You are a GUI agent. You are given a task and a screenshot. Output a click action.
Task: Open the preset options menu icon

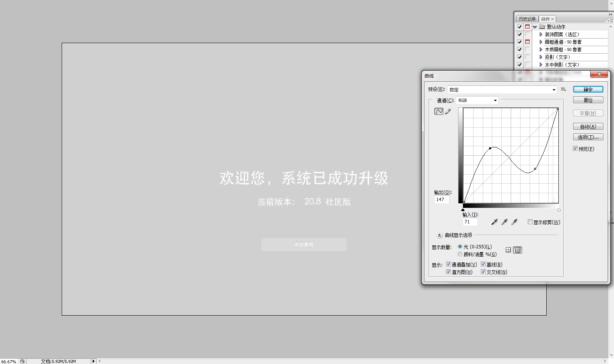pyautogui.click(x=563, y=90)
